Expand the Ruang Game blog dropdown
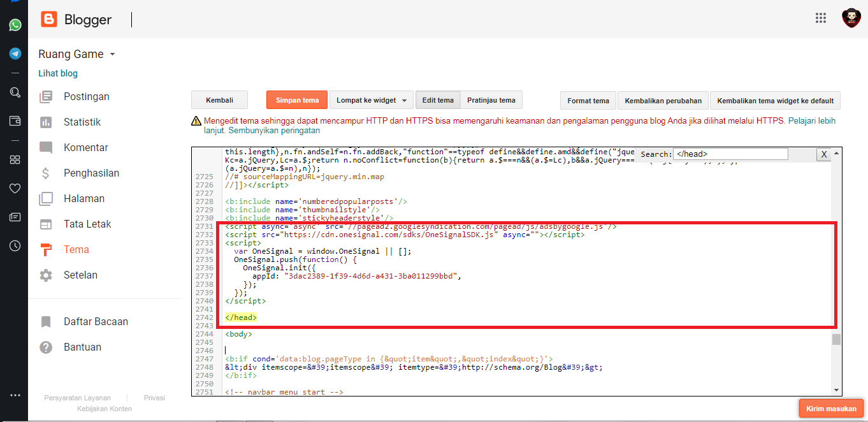This screenshot has height=422, width=868. (x=112, y=55)
